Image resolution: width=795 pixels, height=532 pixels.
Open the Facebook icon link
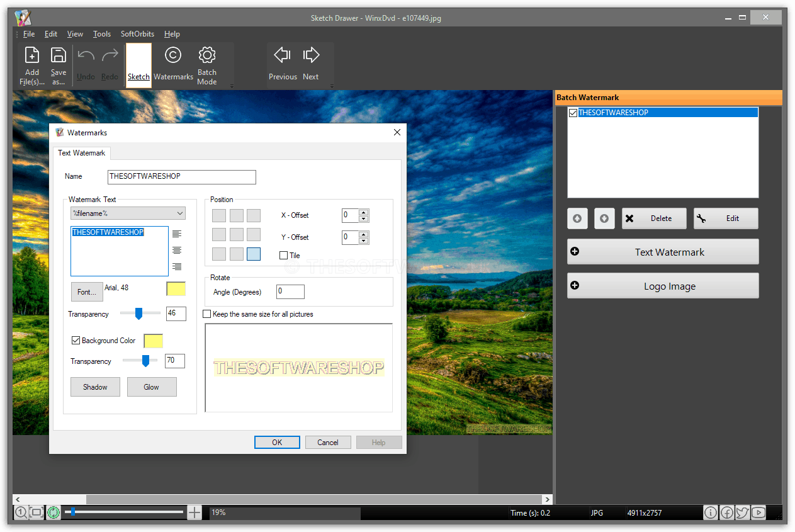click(x=726, y=513)
